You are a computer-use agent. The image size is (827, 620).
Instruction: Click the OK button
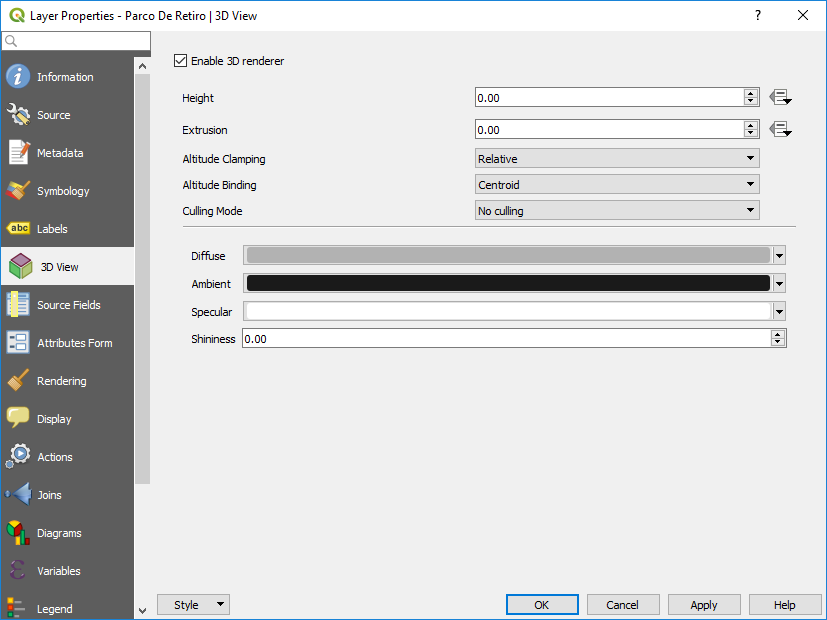coord(541,605)
